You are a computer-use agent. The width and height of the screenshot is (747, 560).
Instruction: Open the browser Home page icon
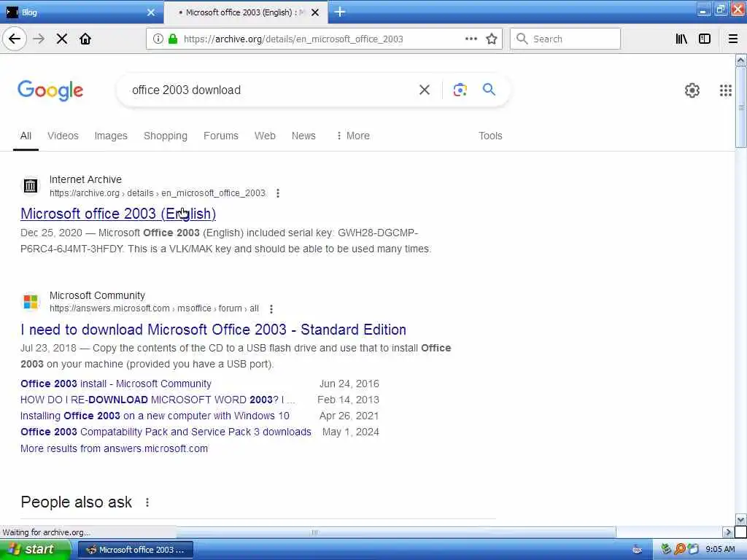coord(85,39)
